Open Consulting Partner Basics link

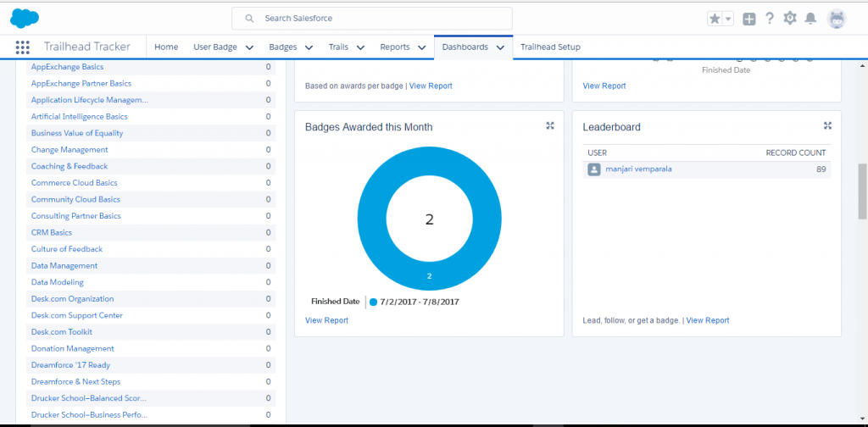tap(75, 216)
